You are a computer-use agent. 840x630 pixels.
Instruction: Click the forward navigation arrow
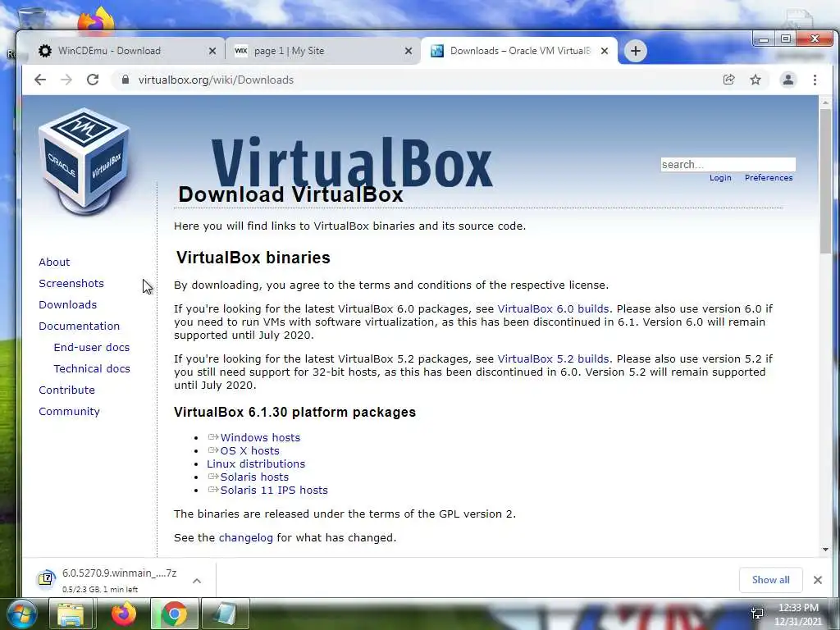[66, 80]
